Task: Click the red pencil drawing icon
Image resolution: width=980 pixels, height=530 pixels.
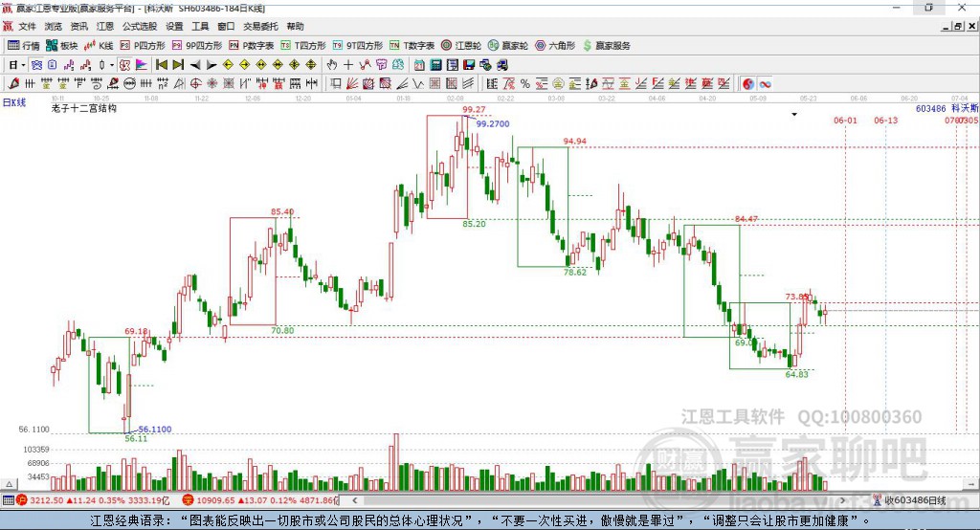Action: [13, 83]
